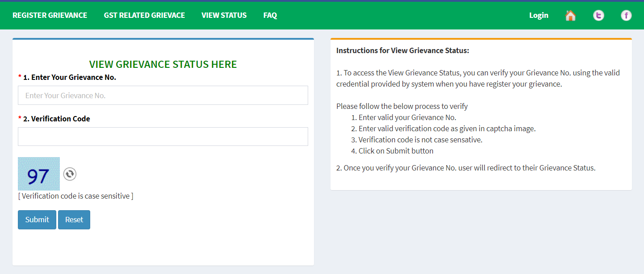
Task: Refresh the captcha using the reload icon
Action: click(x=70, y=174)
